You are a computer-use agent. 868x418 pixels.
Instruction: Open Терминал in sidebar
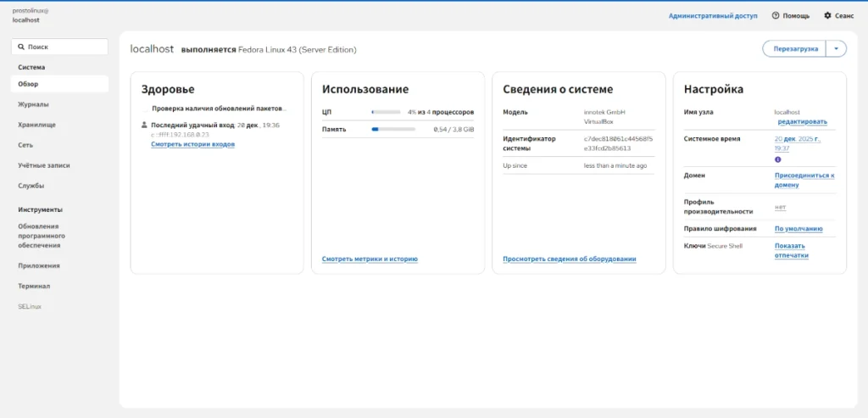(59, 287)
